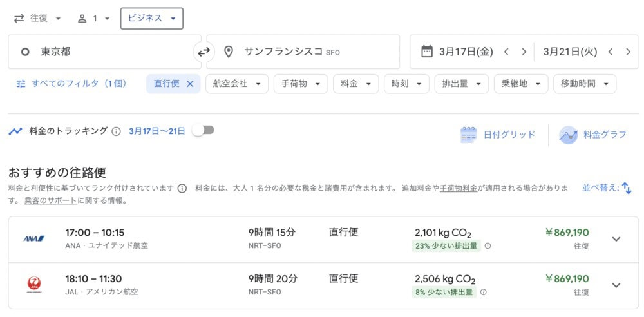
Task: Select the 17:00 – 10:15 ANA flight
Action: point(323,240)
